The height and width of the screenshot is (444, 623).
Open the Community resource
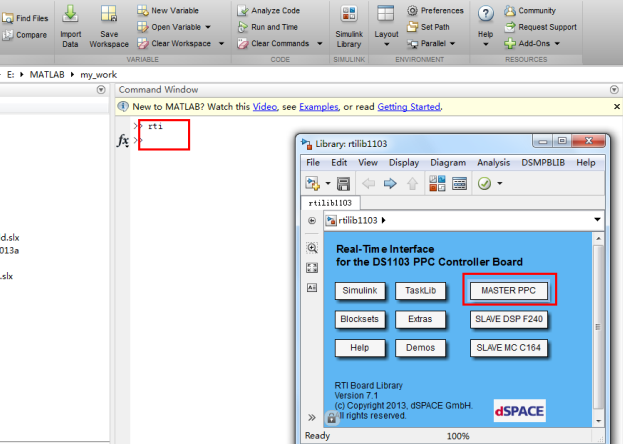530,10
